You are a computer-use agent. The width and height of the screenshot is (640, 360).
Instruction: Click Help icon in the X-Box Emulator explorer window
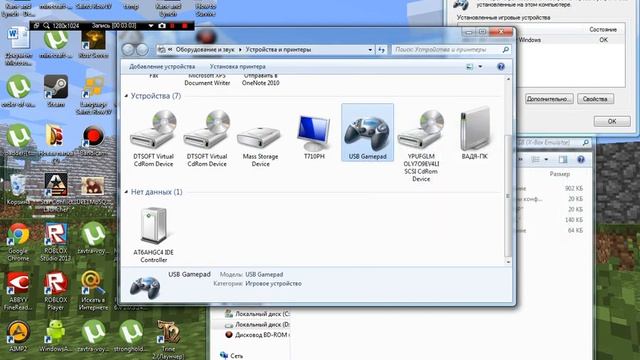pyautogui.click(x=581, y=160)
